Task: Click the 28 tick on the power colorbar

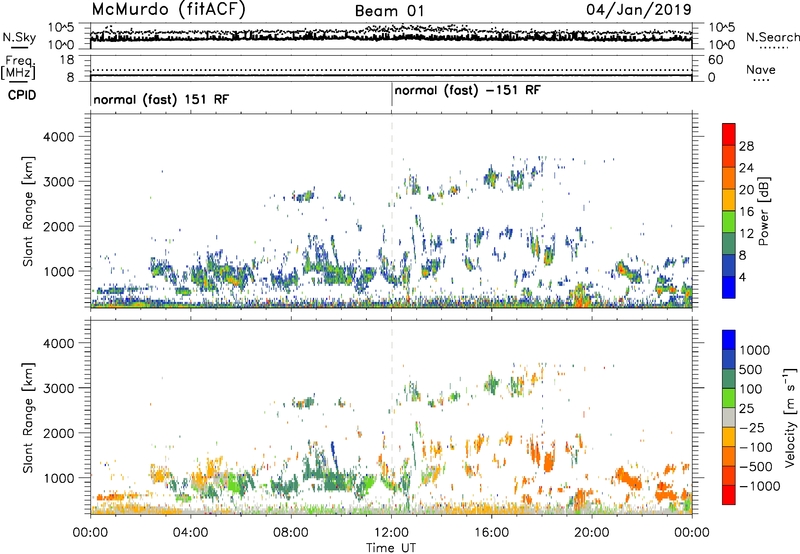Action: pyautogui.click(x=746, y=146)
